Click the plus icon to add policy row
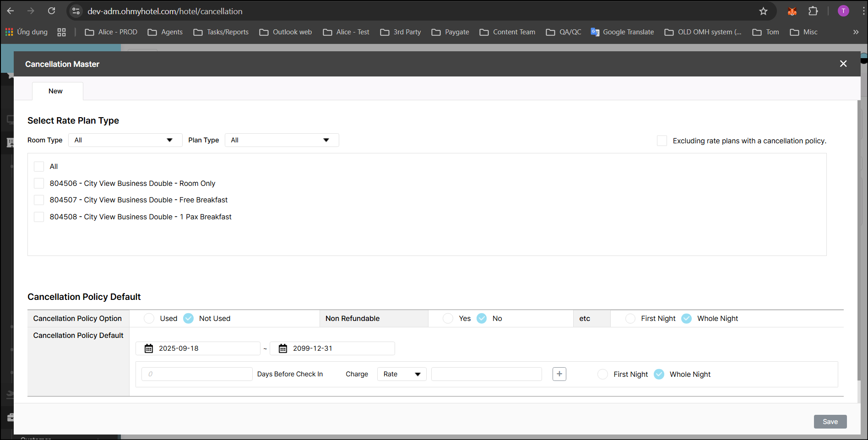Viewport: 868px width, 440px height. (559, 374)
